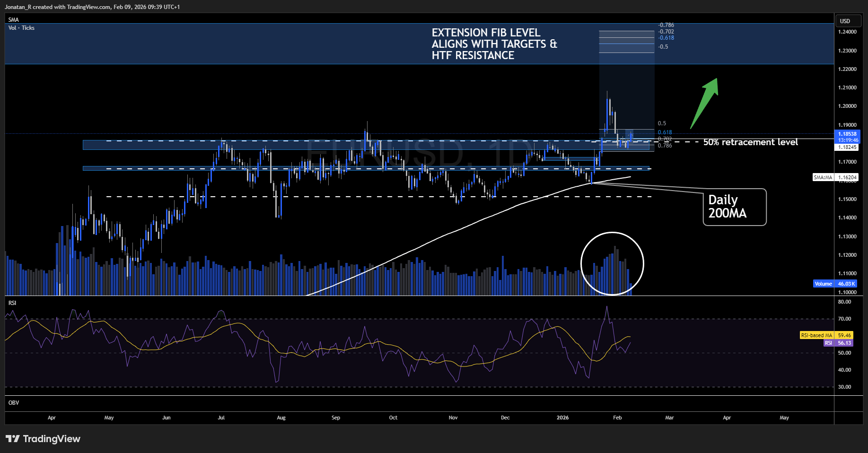The width and height of the screenshot is (868, 453).
Task: Click the Volume 46.03K label
Action: click(x=834, y=283)
